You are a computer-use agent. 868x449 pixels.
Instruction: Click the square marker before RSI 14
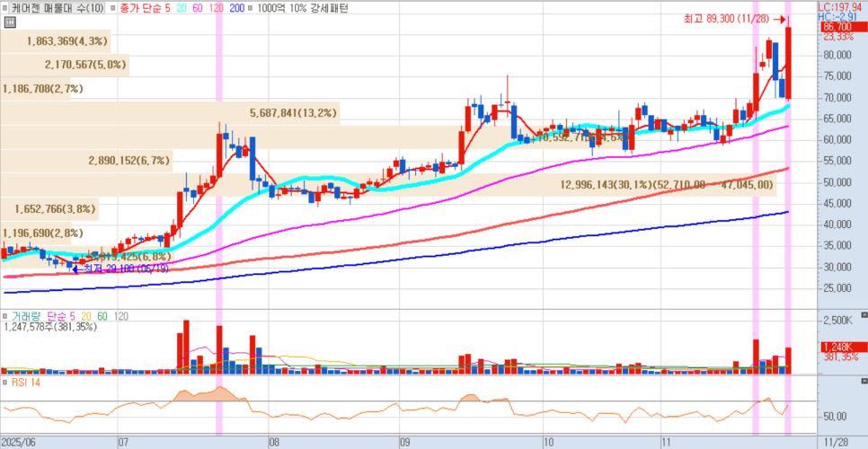(5, 382)
